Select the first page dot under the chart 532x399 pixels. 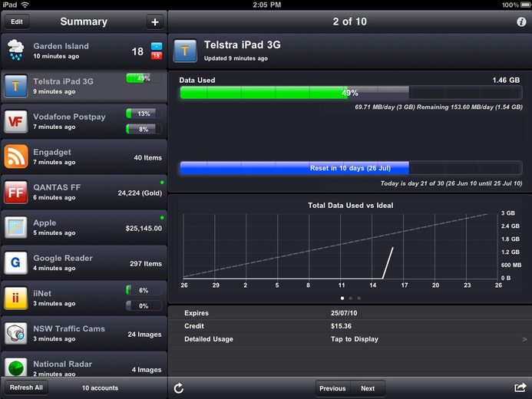click(342, 298)
